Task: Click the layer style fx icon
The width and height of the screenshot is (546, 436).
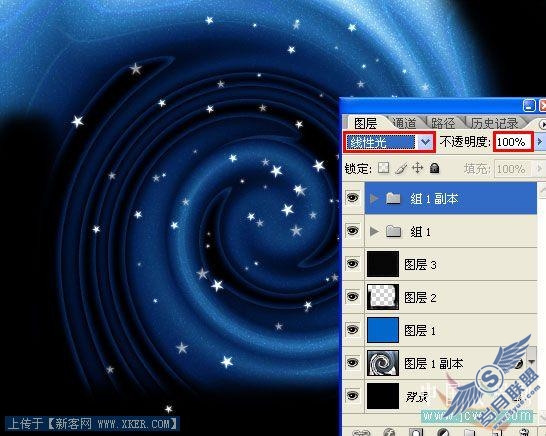Action: tap(389, 432)
